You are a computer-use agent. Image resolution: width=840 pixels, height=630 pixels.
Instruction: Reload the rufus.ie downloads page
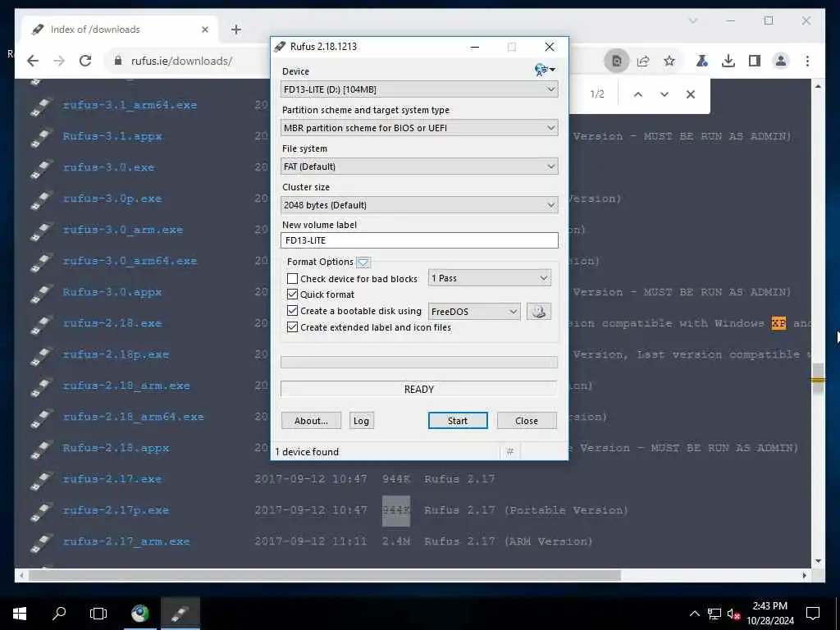[85, 61]
